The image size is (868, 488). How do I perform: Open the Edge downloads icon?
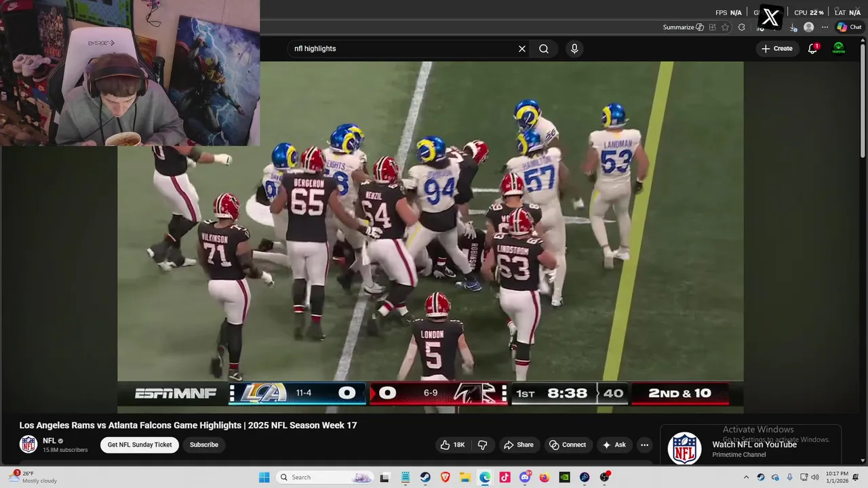point(793,27)
